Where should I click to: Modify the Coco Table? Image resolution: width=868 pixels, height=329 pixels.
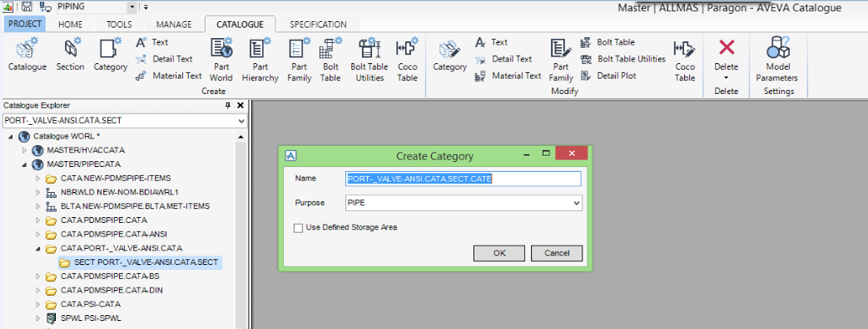click(x=684, y=60)
